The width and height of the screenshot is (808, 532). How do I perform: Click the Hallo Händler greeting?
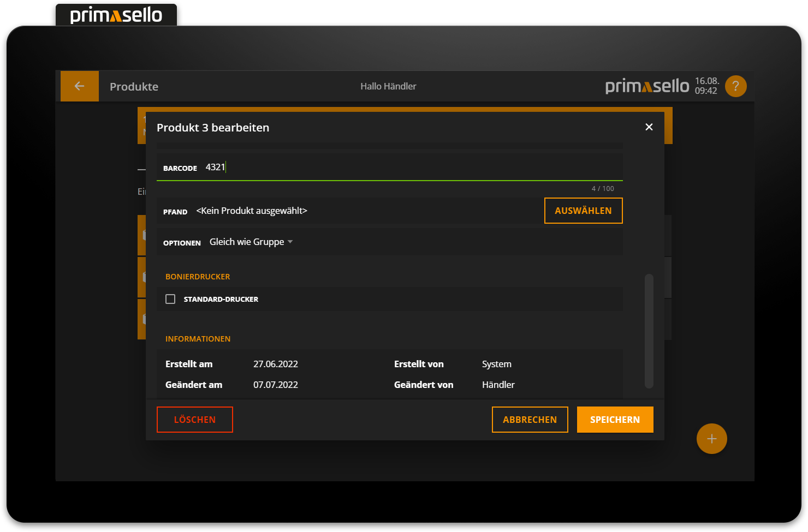click(388, 86)
